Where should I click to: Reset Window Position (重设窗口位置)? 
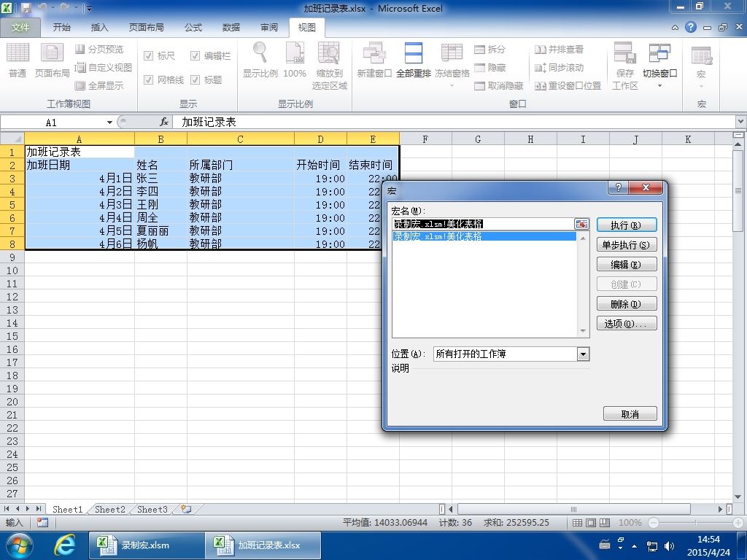568,85
